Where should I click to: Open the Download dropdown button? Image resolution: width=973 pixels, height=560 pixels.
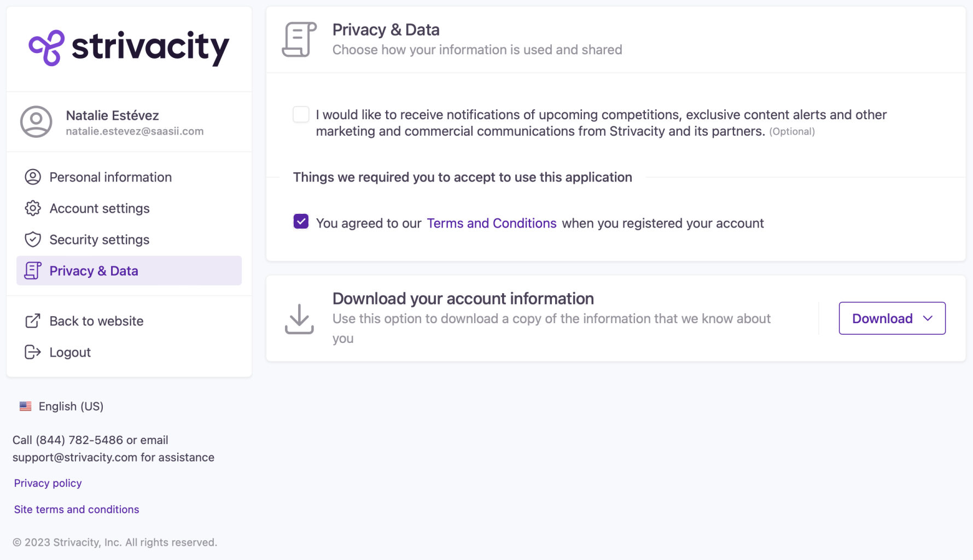882,318
